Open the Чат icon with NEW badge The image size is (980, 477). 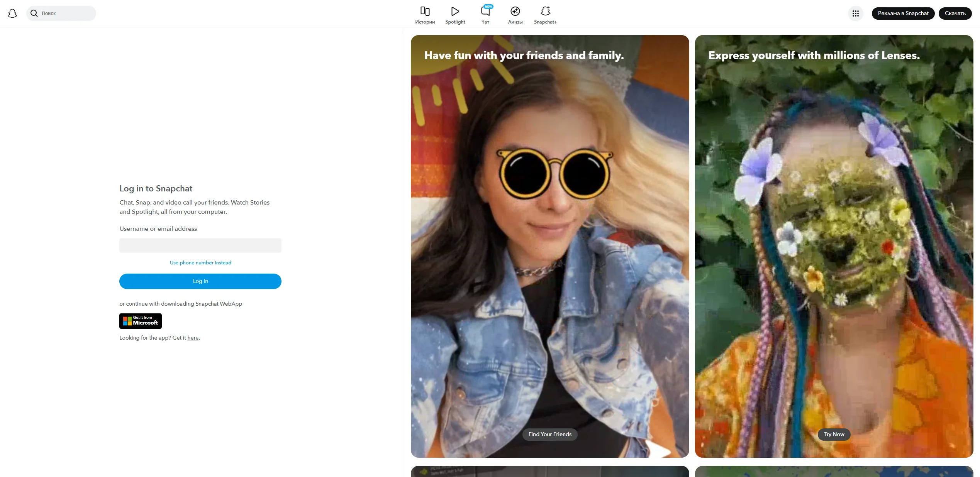click(x=485, y=11)
